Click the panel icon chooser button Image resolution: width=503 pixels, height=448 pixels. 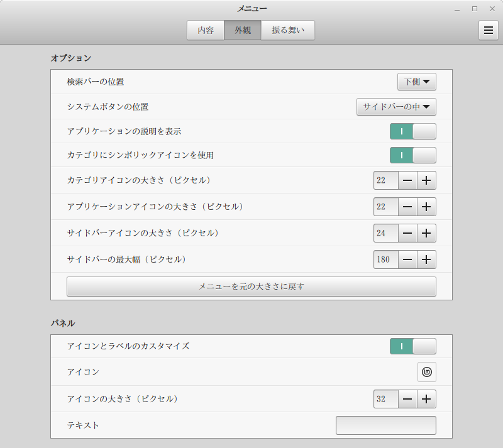click(427, 372)
